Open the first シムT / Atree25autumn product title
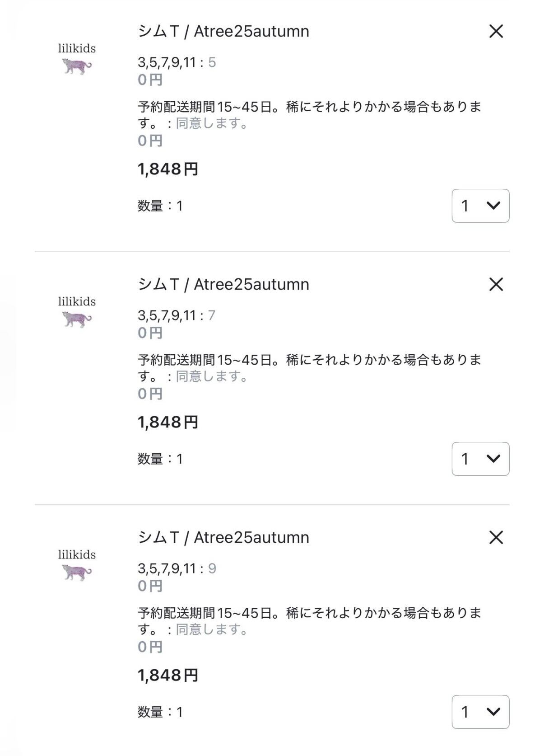535x756 pixels. click(223, 32)
